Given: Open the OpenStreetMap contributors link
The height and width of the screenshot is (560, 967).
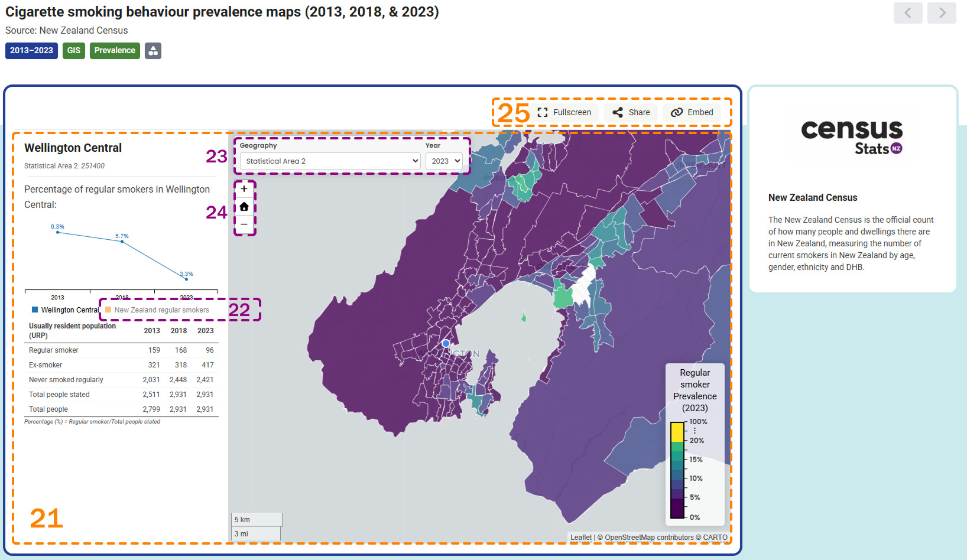Looking at the screenshot, I should (649, 537).
